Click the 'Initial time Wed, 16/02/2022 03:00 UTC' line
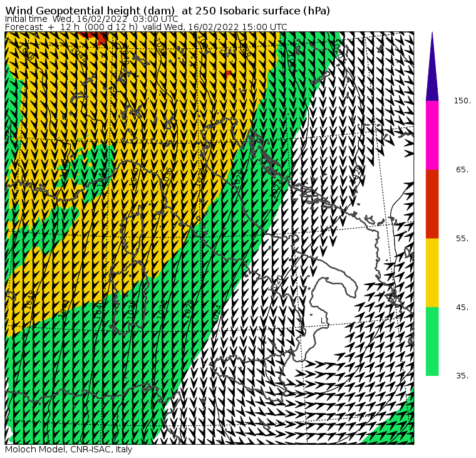Screen dimensions: 476x458 (x=91, y=19)
